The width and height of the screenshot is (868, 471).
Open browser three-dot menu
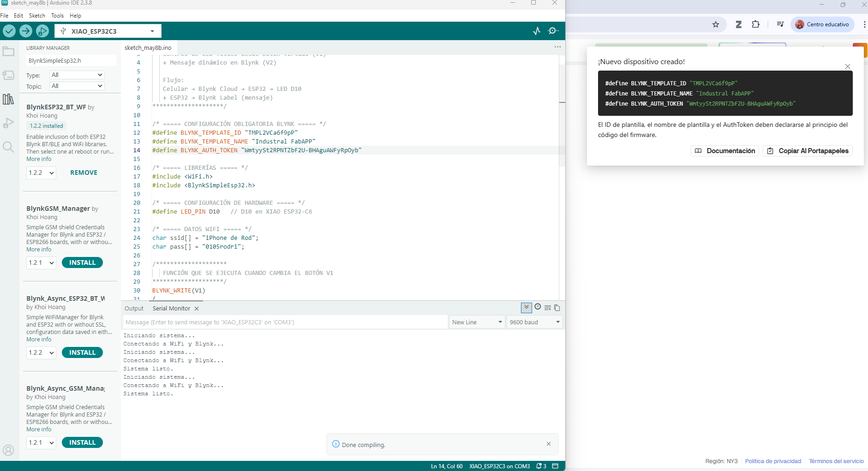[864, 24]
